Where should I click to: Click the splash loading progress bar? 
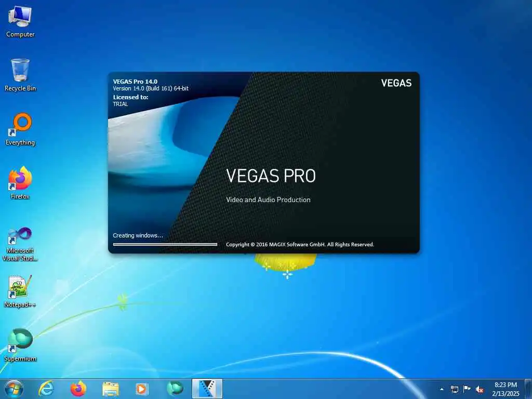(x=165, y=244)
